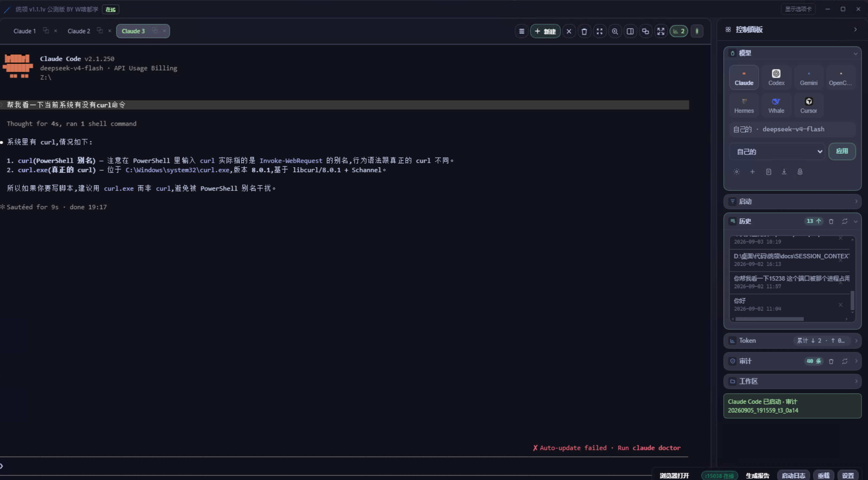Select the Claude model tile
The width and height of the screenshot is (868, 480).
pyautogui.click(x=744, y=77)
